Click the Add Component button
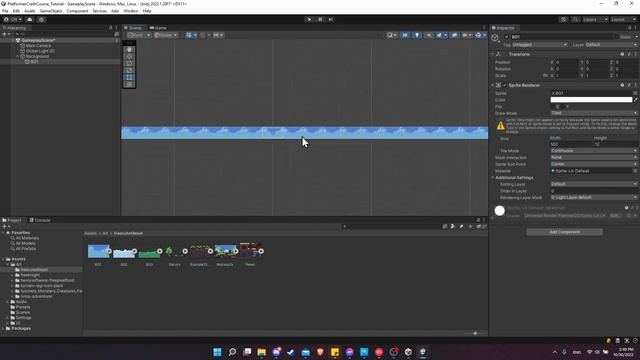Viewport: 640px width, 360px height. click(x=564, y=232)
